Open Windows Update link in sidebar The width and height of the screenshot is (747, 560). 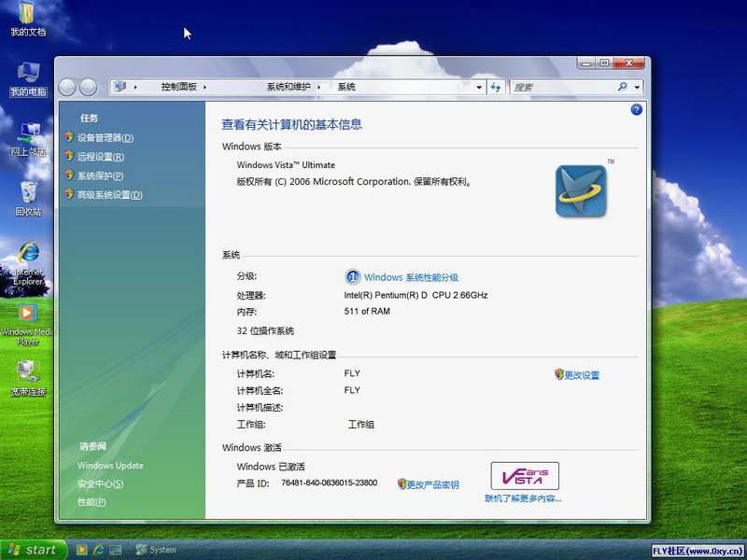[110, 465]
